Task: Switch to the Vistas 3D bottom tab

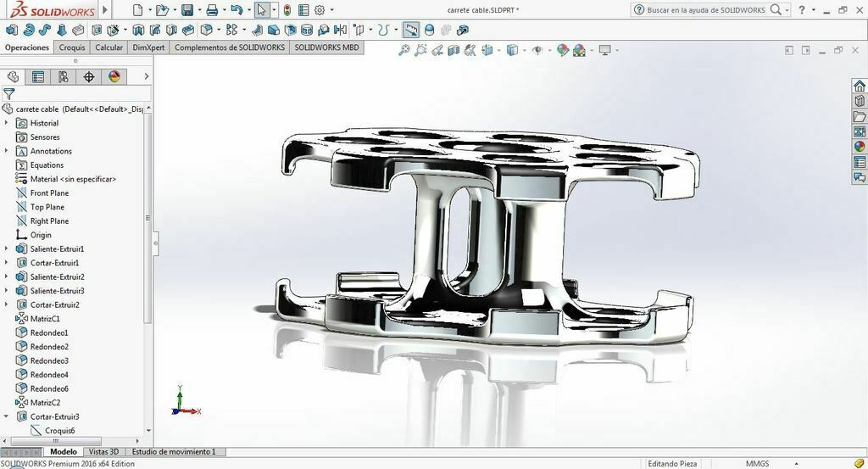Action: [104, 452]
